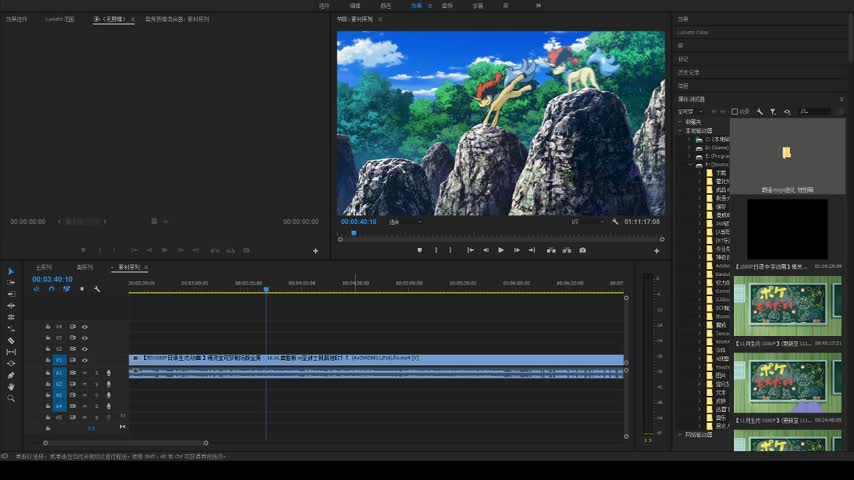Click the Export Frame camera icon
This screenshot has width=854, height=480.
point(583,251)
